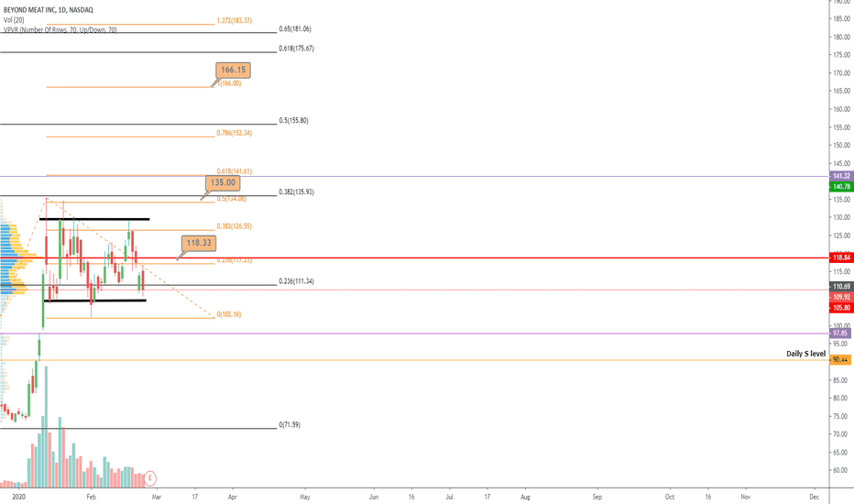The width and height of the screenshot is (854, 504).
Task: Click the 160.00 price axis label
Action: [x=841, y=109]
